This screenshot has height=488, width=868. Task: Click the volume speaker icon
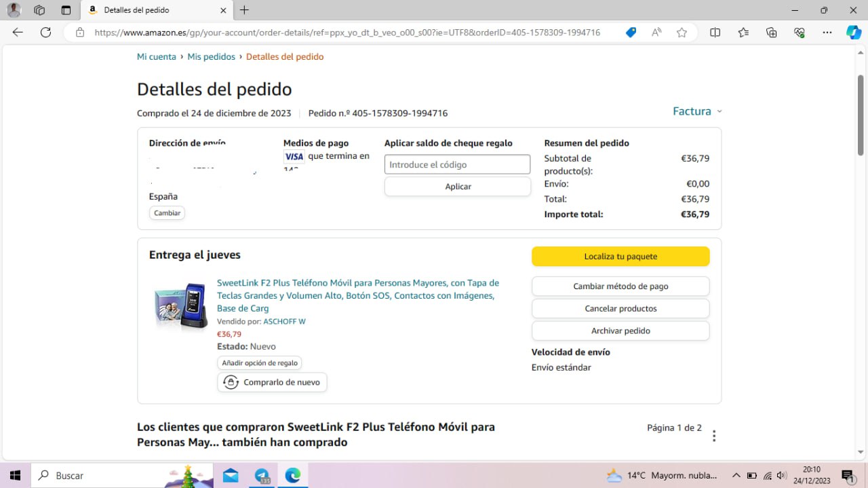[x=782, y=475]
